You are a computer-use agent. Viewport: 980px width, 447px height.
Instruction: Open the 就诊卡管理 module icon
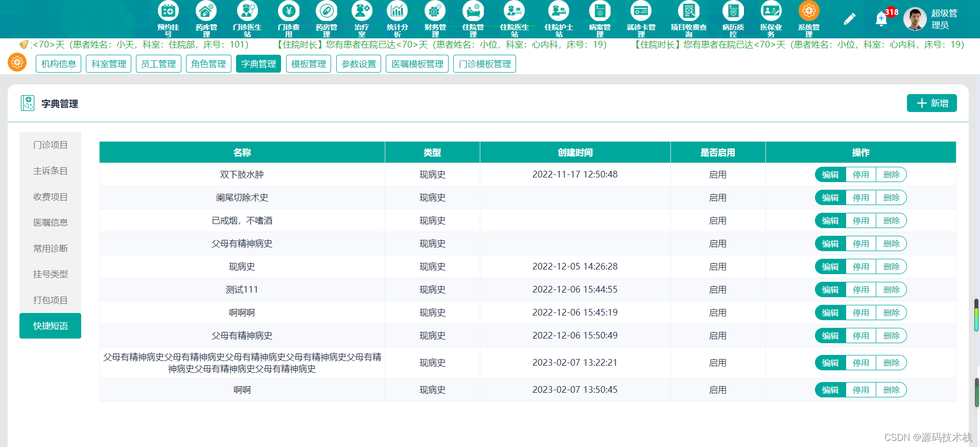pyautogui.click(x=641, y=11)
